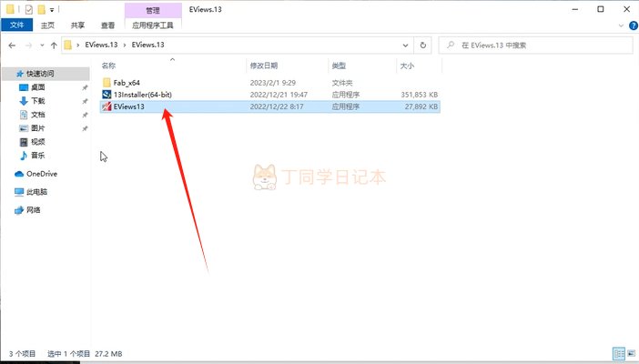Select the 13Installer(64-bit) application icon

point(106,95)
